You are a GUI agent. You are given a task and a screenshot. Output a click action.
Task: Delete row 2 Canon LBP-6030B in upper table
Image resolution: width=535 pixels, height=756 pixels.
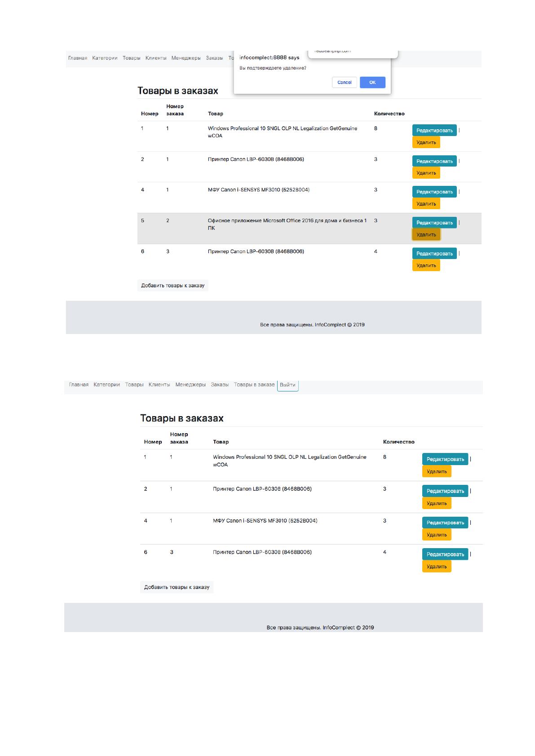426,173
